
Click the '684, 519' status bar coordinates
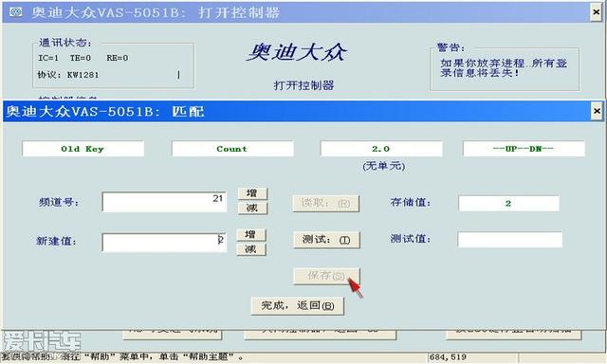point(448,357)
